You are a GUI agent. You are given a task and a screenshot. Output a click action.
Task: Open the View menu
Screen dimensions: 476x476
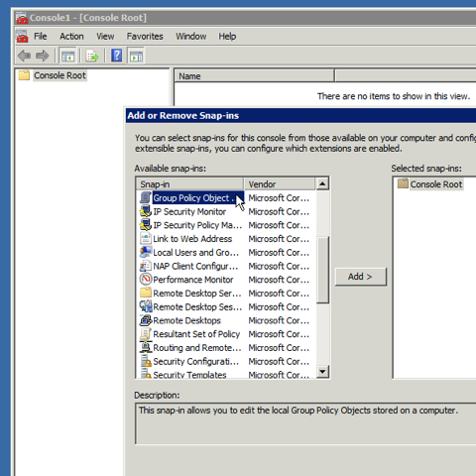tap(105, 37)
